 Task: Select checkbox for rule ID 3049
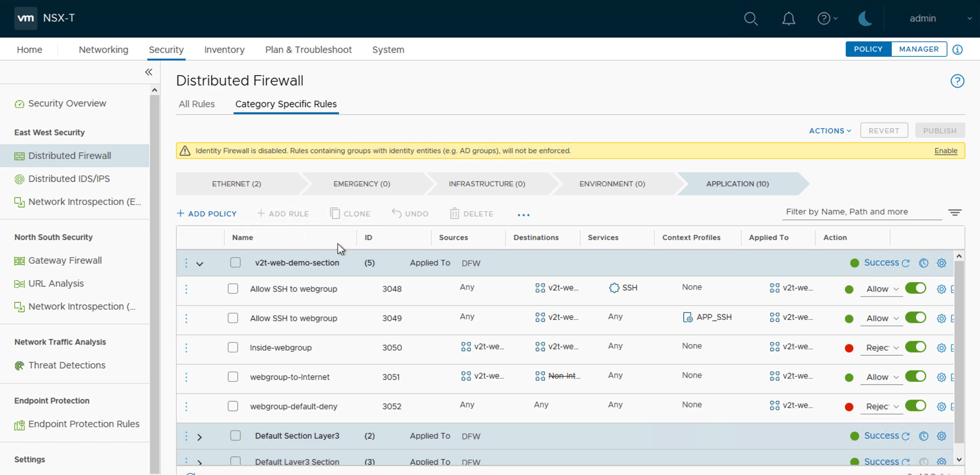(x=233, y=318)
